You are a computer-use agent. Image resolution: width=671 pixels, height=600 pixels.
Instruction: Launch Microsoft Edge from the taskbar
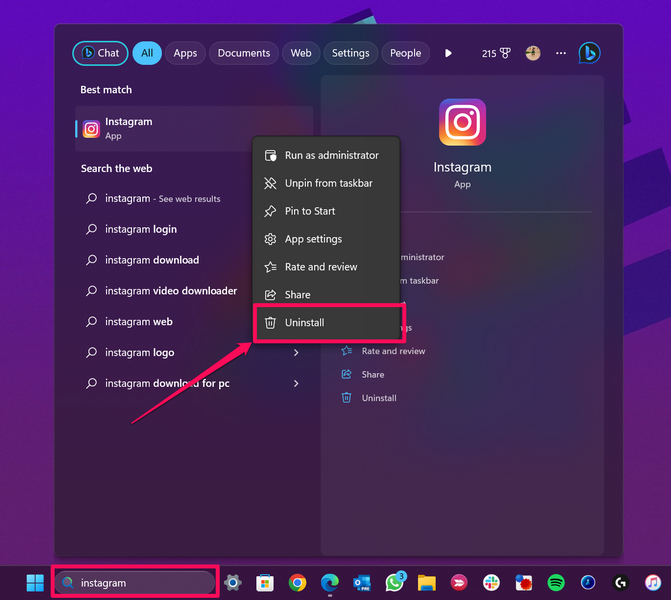click(329, 582)
